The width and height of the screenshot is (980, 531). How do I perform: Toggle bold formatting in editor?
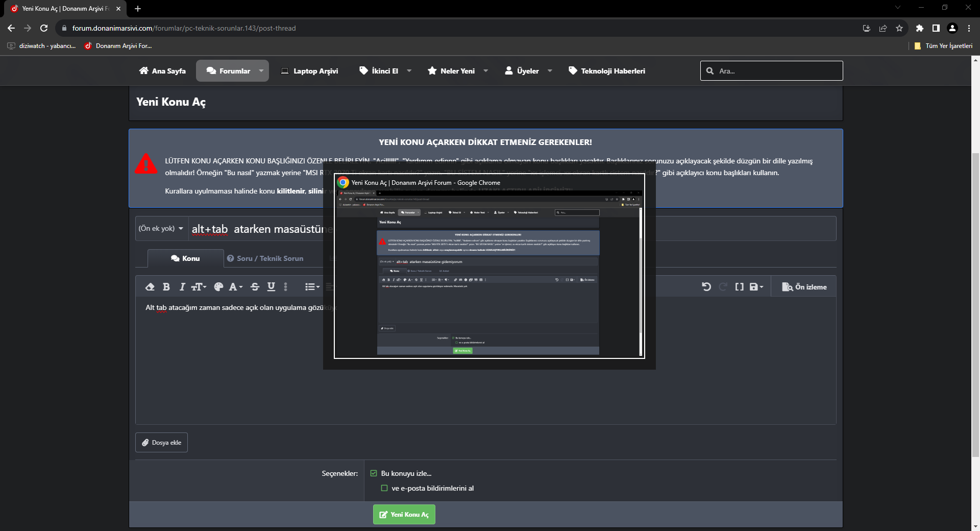click(x=166, y=287)
